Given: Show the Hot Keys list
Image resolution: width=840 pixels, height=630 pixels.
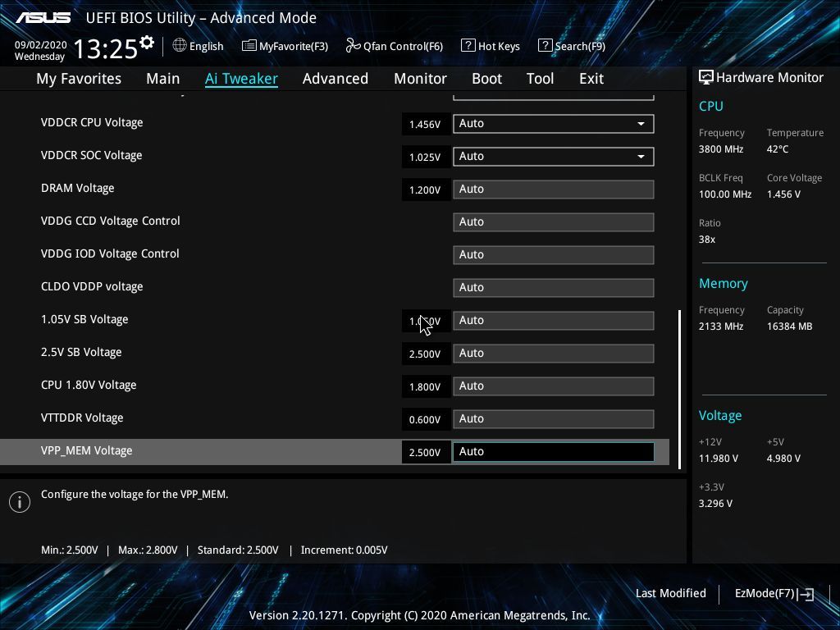Looking at the screenshot, I should pyautogui.click(x=491, y=46).
